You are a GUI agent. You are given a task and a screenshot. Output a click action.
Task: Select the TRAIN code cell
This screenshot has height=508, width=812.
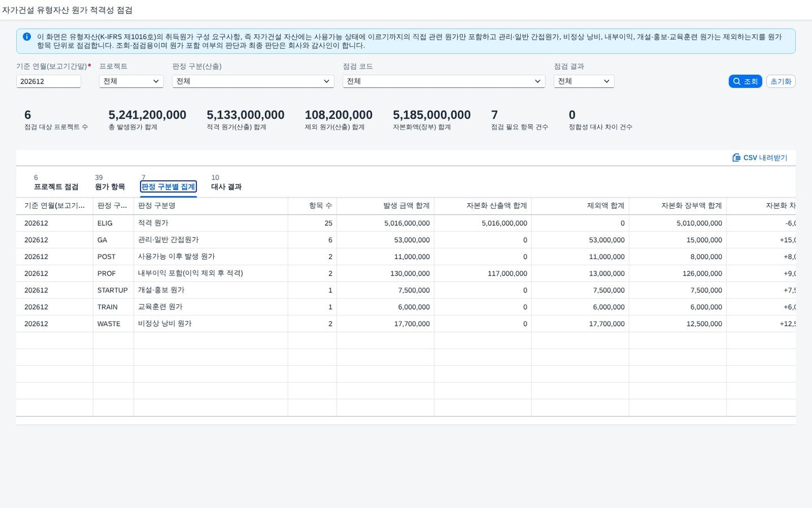(113, 307)
